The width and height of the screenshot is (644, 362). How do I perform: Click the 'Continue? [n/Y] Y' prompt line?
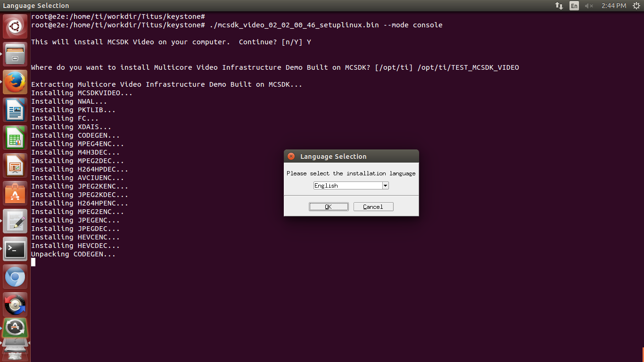click(x=171, y=42)
